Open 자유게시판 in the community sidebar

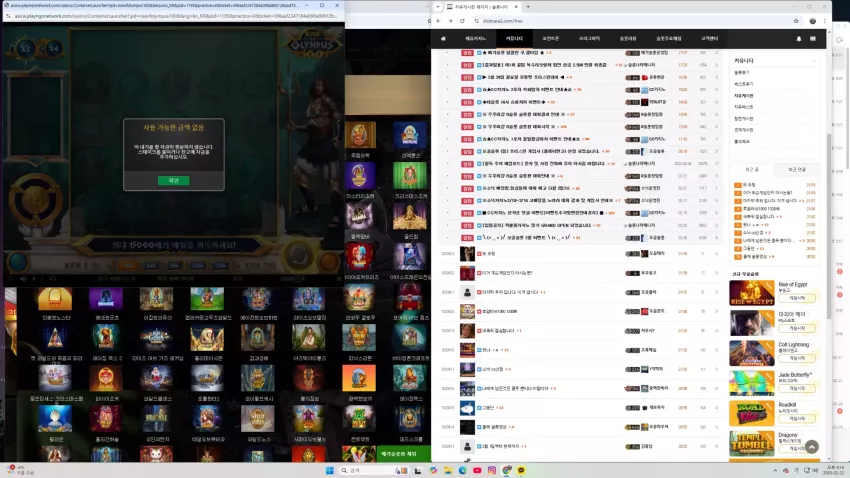[743, 95]
